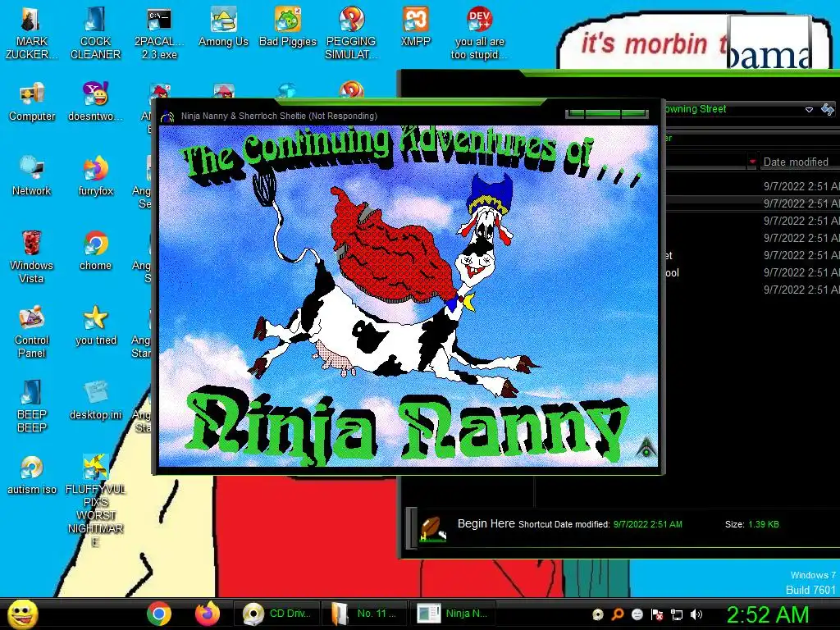The image size is (840, 630).
Task: Select the Windows Vista recycle bin icon
Action: click(32, 257)
